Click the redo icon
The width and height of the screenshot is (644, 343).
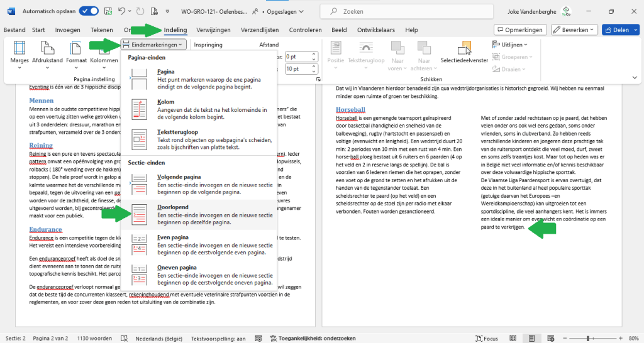tap(140, 11)
